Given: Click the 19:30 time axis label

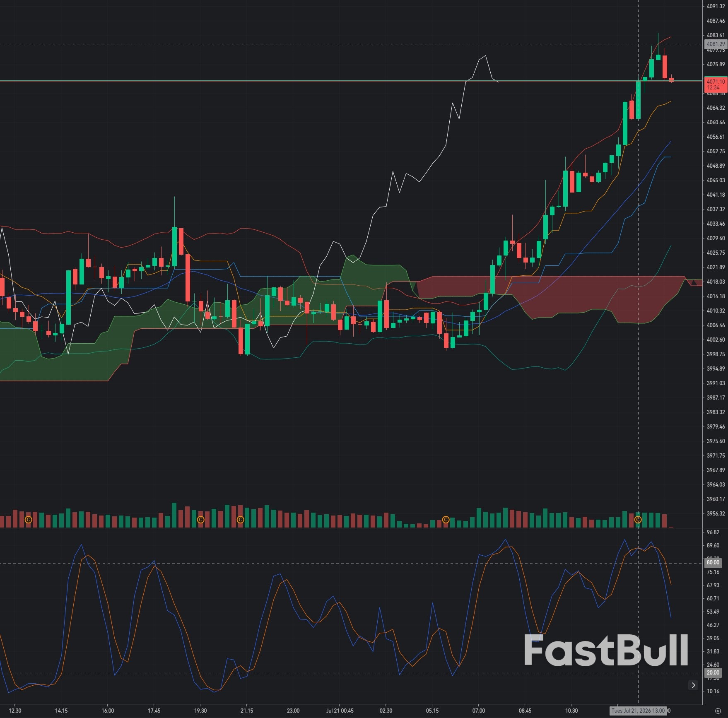Looking at the screenshot, I should 200,711.
